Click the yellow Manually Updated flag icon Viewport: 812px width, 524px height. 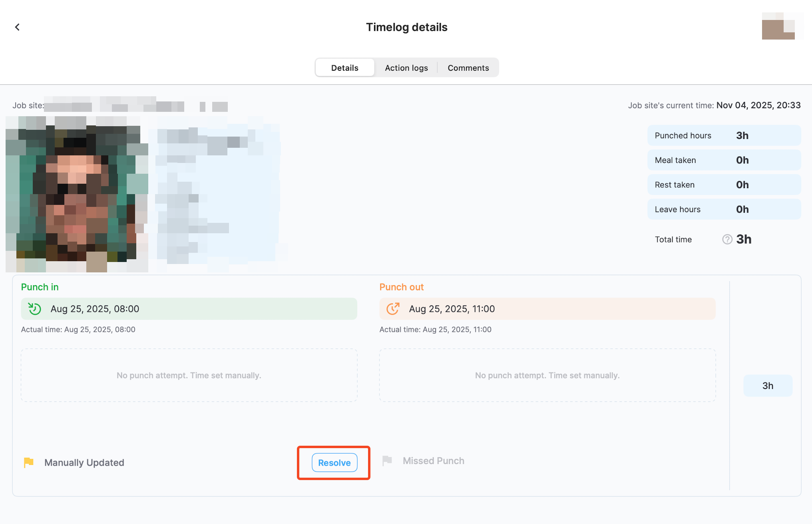[x=29, y=462]
